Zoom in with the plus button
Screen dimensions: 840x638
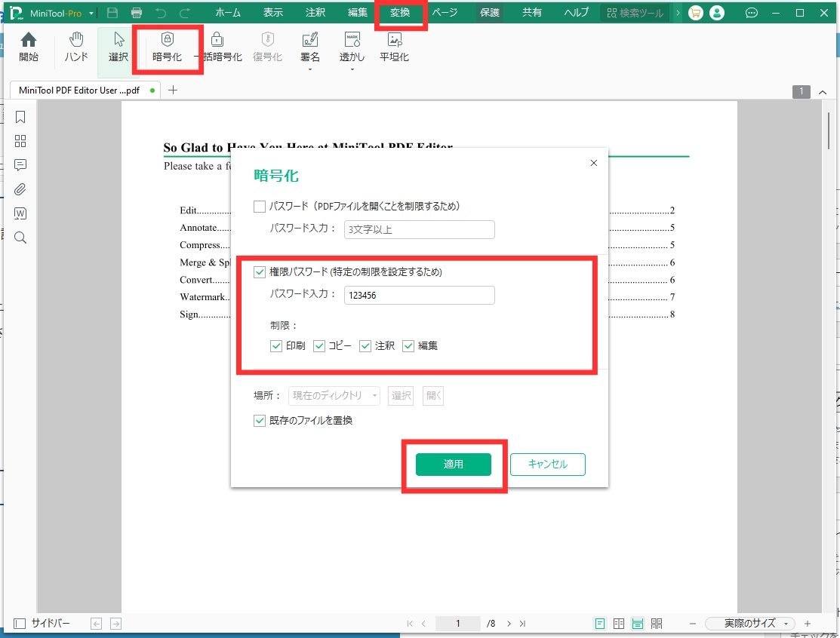coord(808,624)
